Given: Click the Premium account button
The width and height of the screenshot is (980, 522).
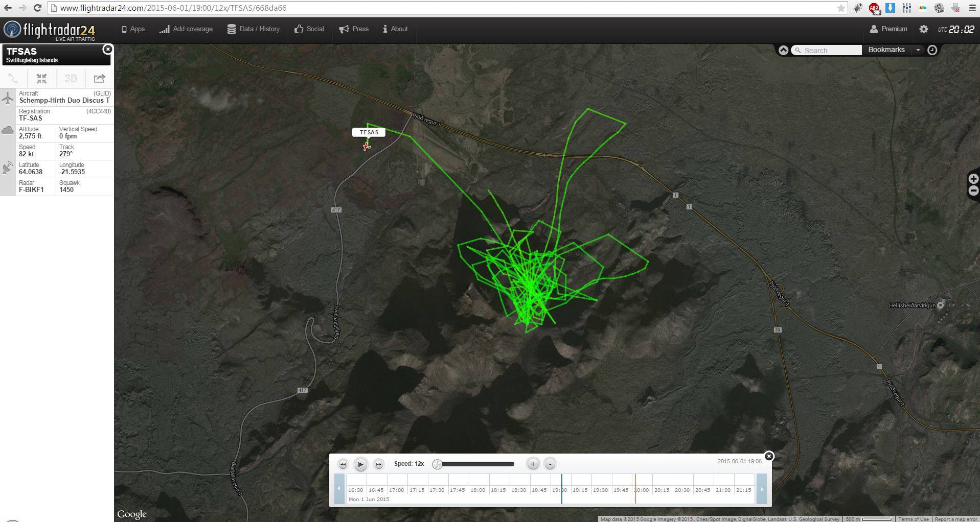Looking at the screenshot, I should (888, 29).
